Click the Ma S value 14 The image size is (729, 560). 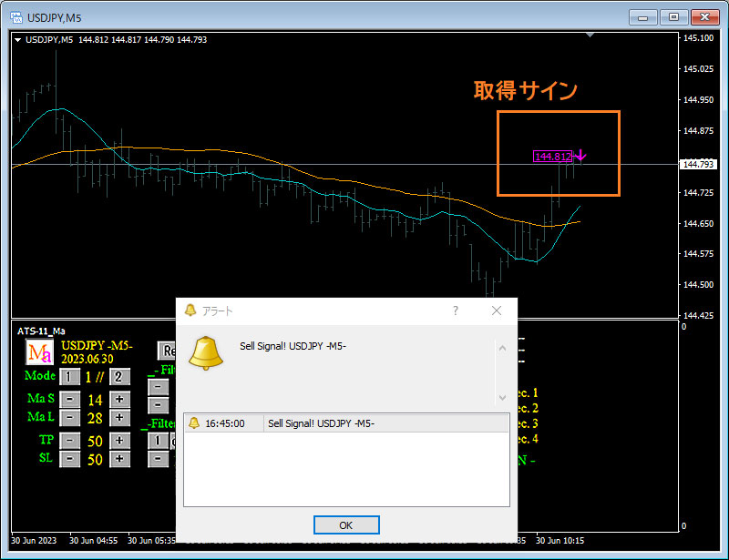click(95, 400)
